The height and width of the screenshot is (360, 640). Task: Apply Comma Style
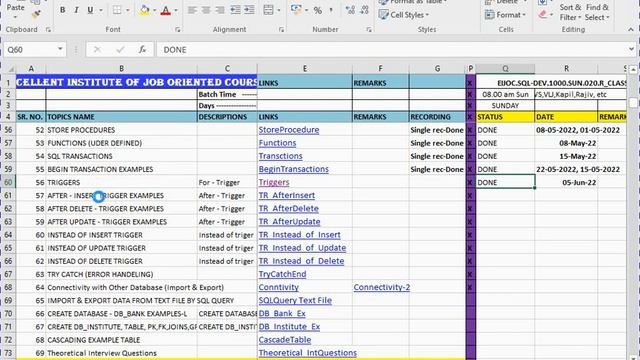[x=331, y=10]
